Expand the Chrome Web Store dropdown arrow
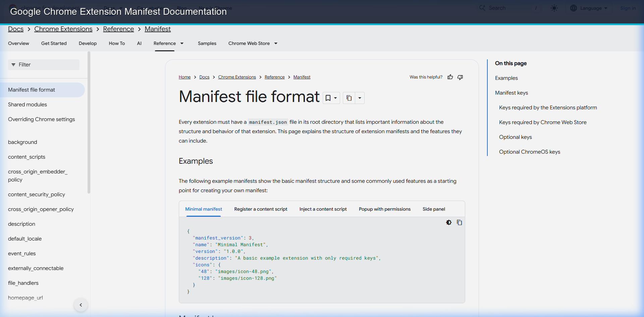The height and width of the screenshot is (317, 644). (x=276, y=43)
